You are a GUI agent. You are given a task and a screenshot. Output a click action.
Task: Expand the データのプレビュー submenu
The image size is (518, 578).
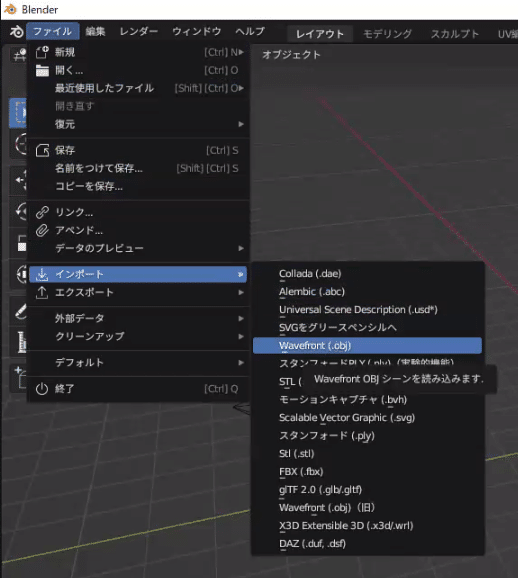[x=138, y=248]
